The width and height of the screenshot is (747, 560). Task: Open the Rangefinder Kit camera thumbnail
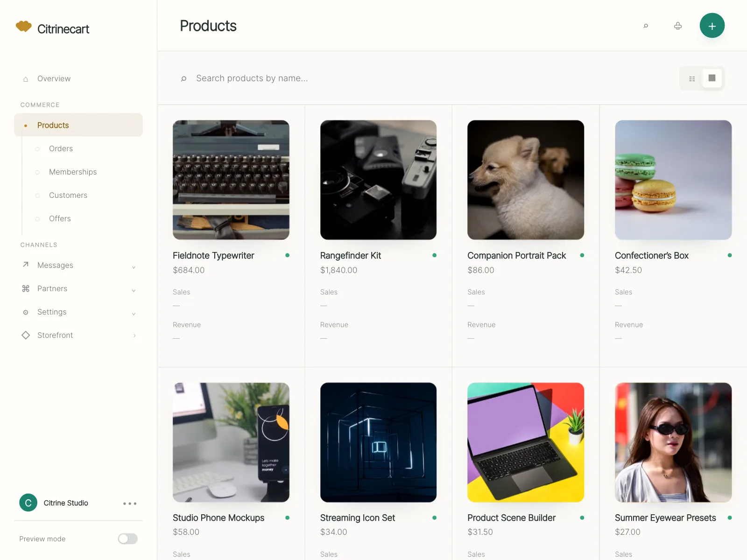click(x=378, y=180)
